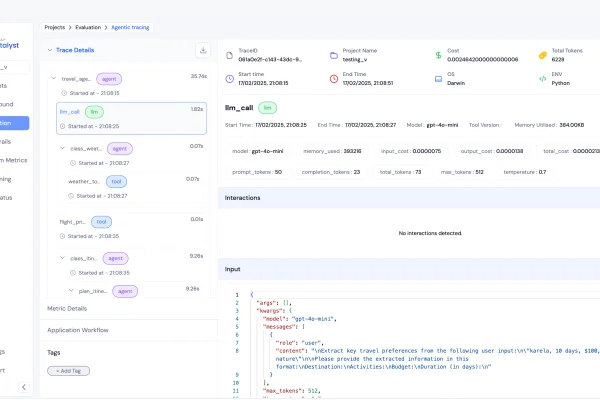Screen dimensions: 600x400
Task: Collapse the plan_itine agent node
Action: coord(71,291)
